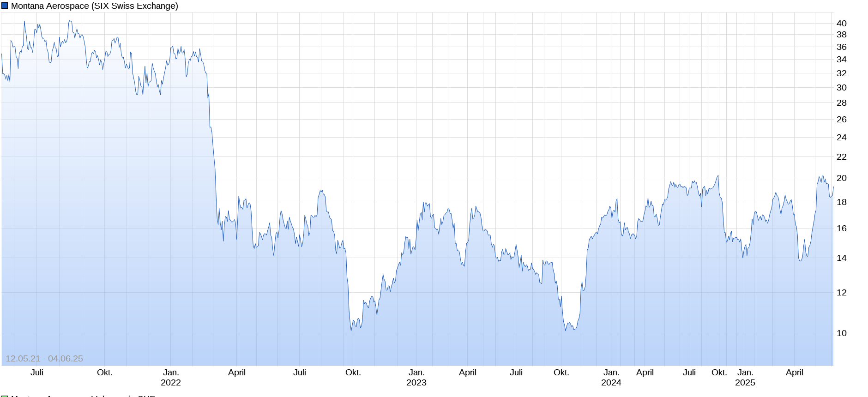
Task: Click the 20 price axis label
Action: [842, 178]
